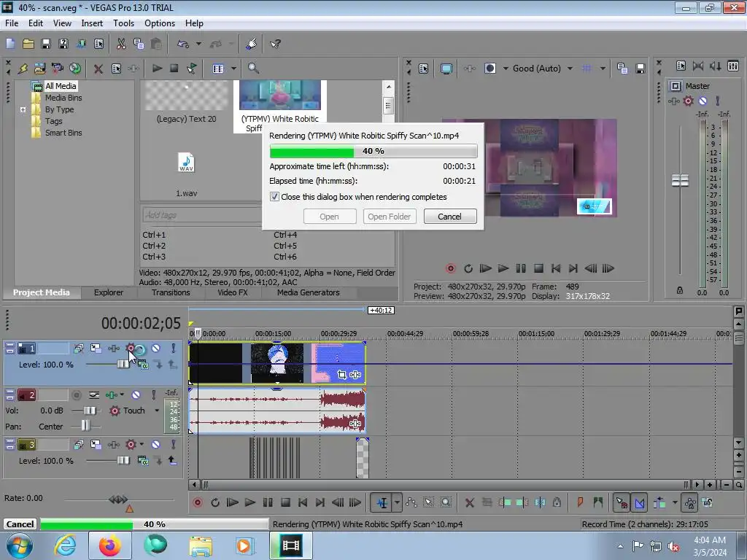Switch to the Media Generators tab

[309, 292]
